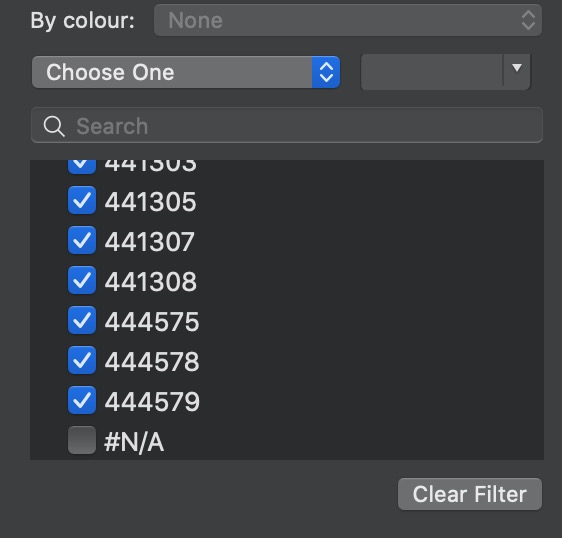Click the blue stepper arrows on Choose One
The image size is (562, 538).
(326, 72)
